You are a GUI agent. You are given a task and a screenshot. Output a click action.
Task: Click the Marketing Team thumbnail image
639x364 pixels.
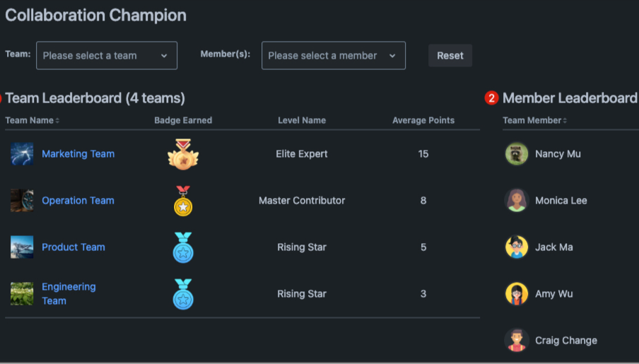[x=22, y=154]
